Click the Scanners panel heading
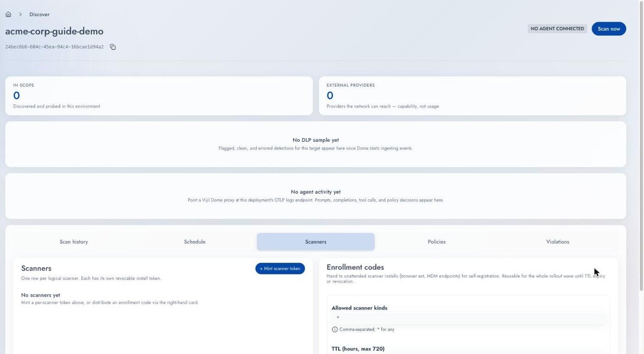This screenshot has width=644, height=354. pyautogui.click(x=36, y=268)
